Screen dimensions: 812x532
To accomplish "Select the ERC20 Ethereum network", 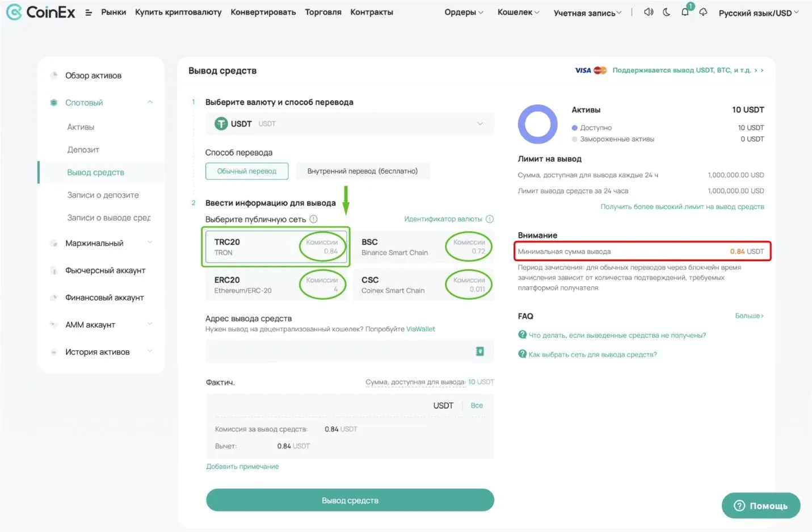I will pos(276,284).
